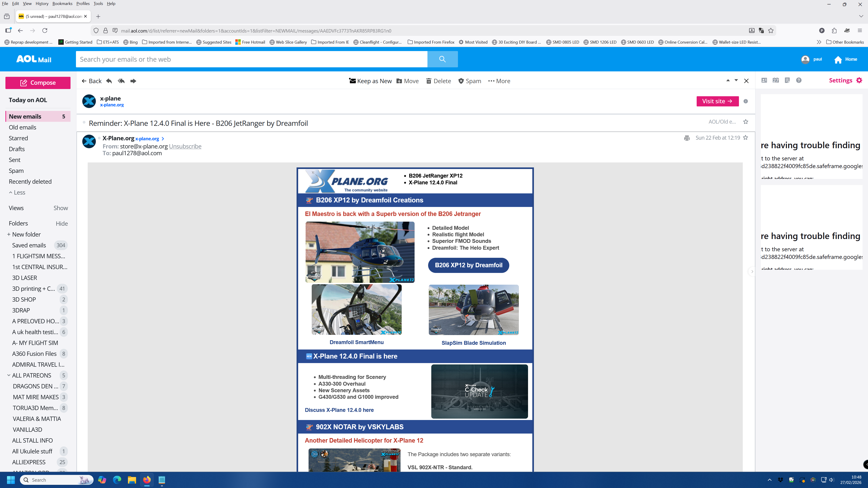Click the helicopter exterior image thumbnail
Viewport: 868px width, 488px height.
click(x=360, y=252)
